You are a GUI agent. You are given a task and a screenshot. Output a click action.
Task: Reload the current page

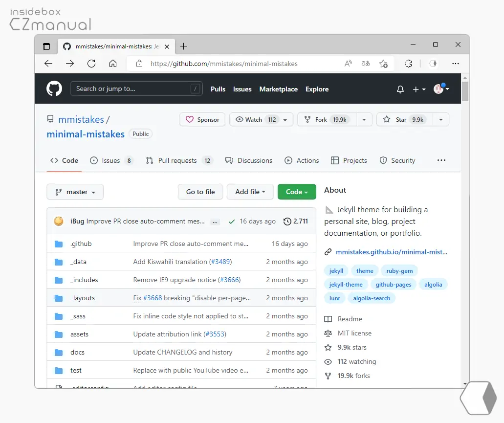(x=91, y=63)
